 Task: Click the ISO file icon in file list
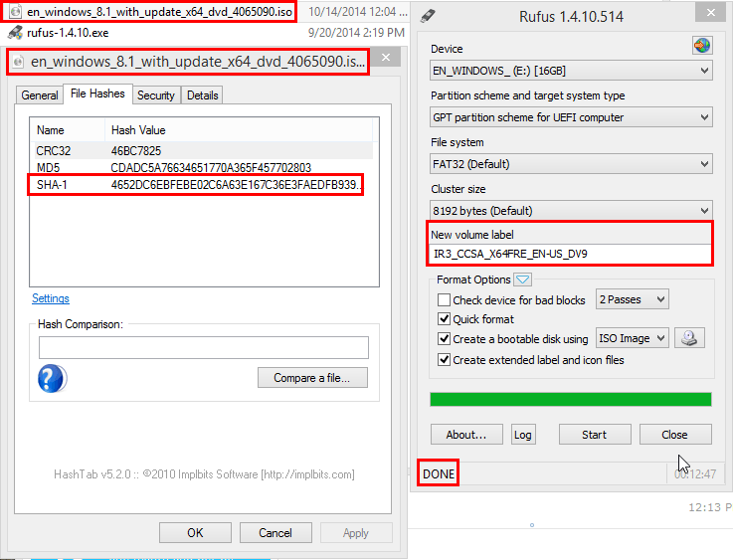point(16,11)
